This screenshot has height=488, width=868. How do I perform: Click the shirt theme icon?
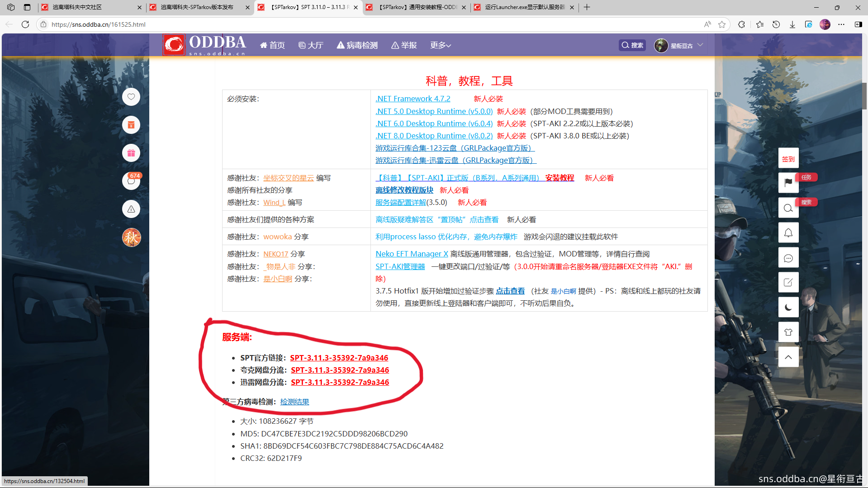click(788, 332)
